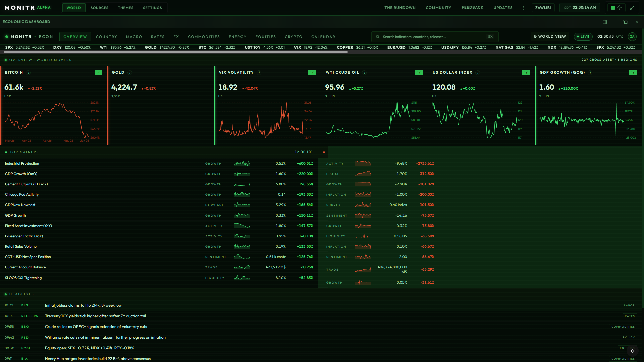This screenshot has height=362, width=644.
Task: Select the Overview tab
Action: [x=75, y=37]
